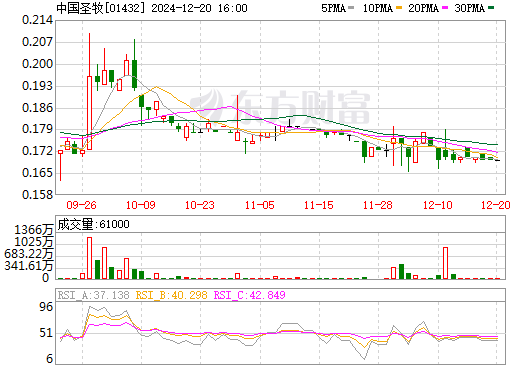Click the 5PMA gray legend swatch
The height and width of the screenshot is (365, 520).
[351, 8]
